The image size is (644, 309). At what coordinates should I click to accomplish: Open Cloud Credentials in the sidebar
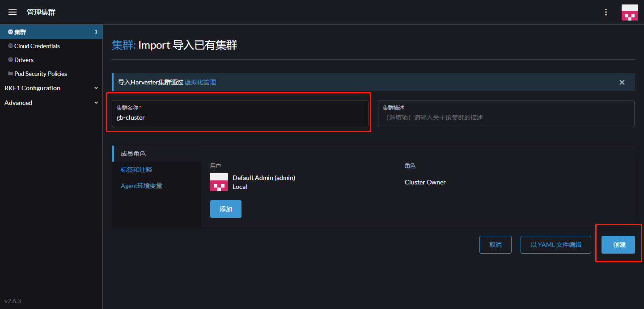click(51, 46)
